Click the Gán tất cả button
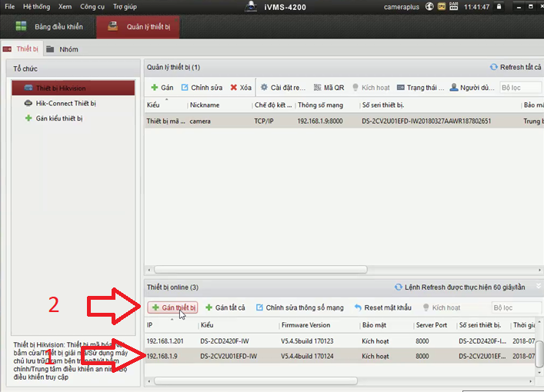The height and width of the screenshot is (392, 544). [x=225, y=307]
